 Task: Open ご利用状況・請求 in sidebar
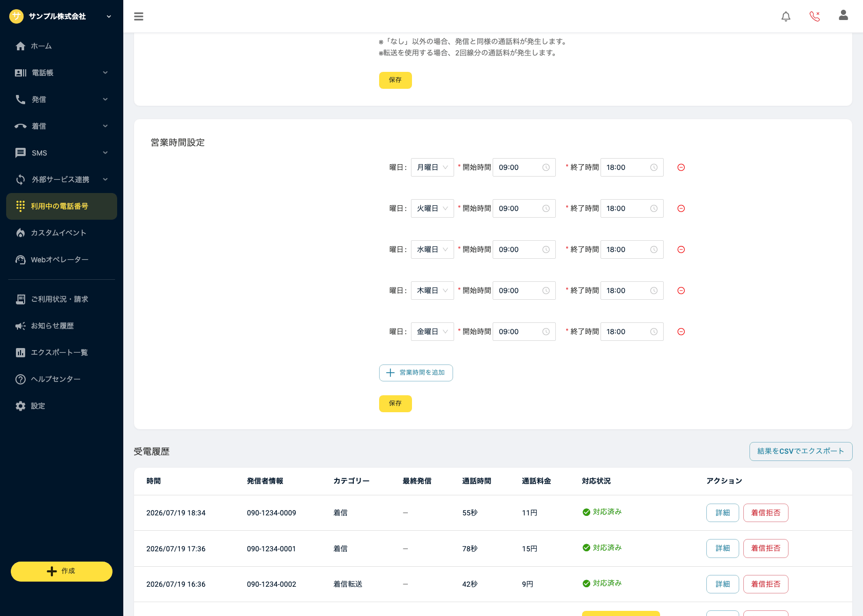(x=62, y=299)
